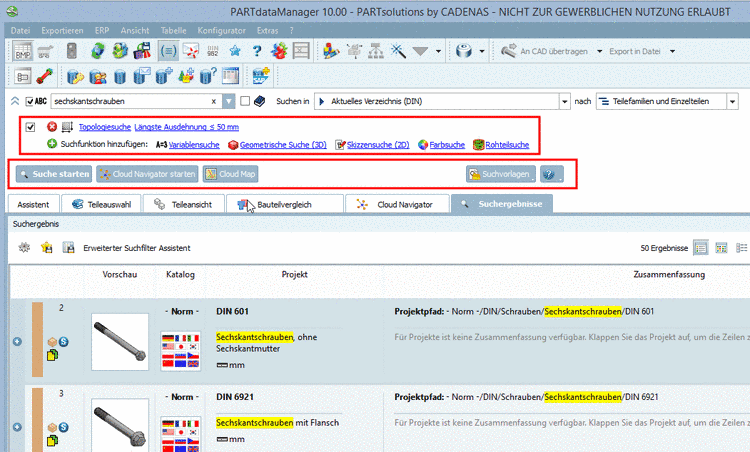Screen dimensions: 750x452
Task: Click the database with users icon
Action: coord(98,76)
